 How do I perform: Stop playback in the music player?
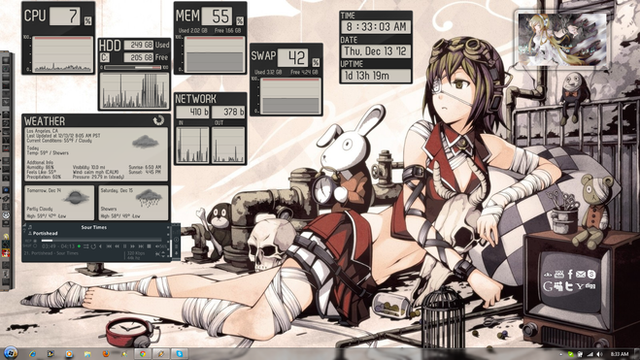point(149,246)
